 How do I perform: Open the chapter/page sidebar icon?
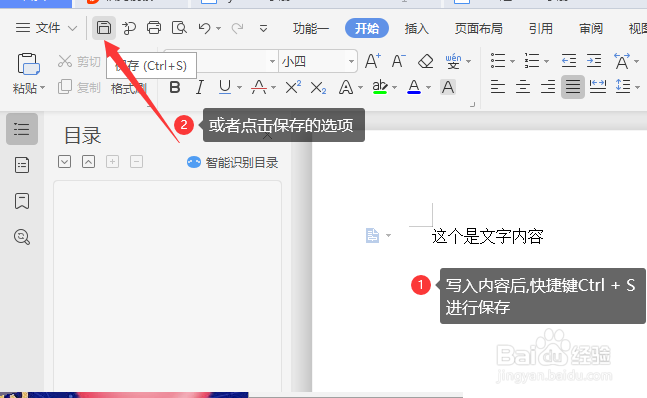(x=21, y=165)
